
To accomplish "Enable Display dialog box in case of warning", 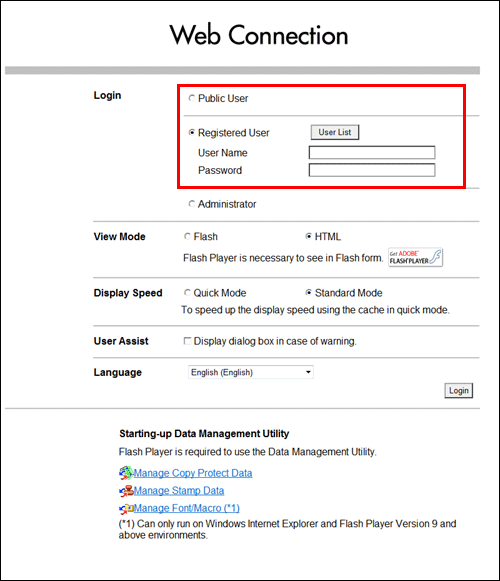I will tap(187, 341).
